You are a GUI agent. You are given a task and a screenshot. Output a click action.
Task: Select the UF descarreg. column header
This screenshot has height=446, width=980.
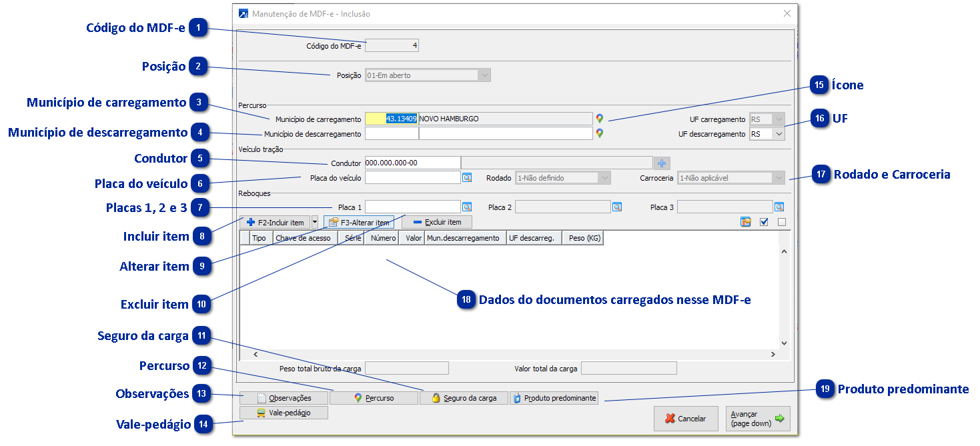[x=534, y=238]
